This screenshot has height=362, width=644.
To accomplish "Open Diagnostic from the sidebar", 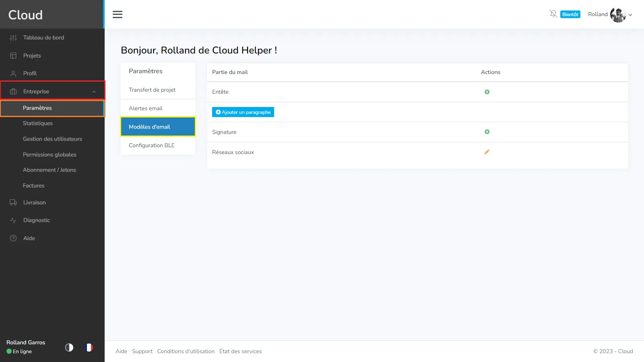I will coord(36,220).
